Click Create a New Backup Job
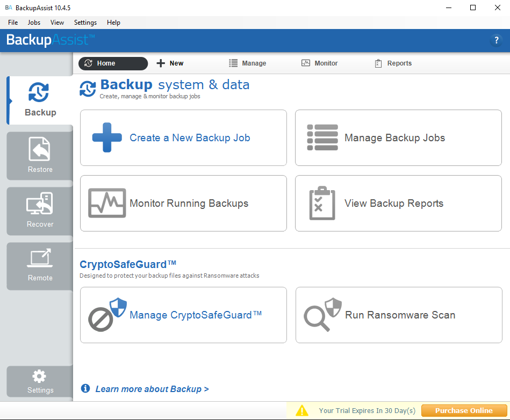Screen dimensions: 510x420 click(x=183, y=137)
